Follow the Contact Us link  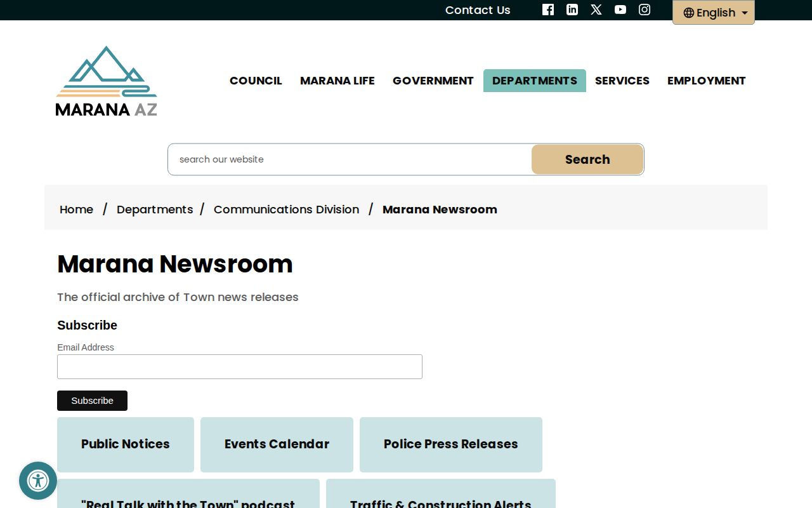[x=478, y=10]
